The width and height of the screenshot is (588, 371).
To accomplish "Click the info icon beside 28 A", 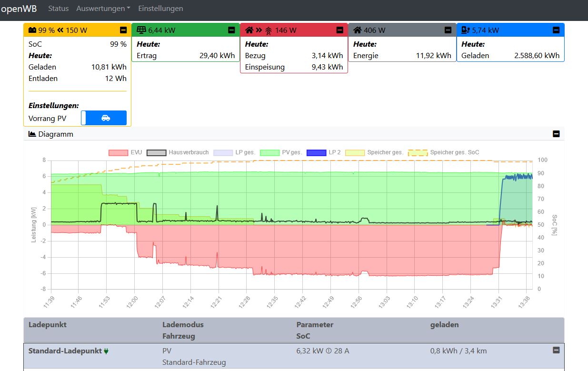I will tap(329, 351).
